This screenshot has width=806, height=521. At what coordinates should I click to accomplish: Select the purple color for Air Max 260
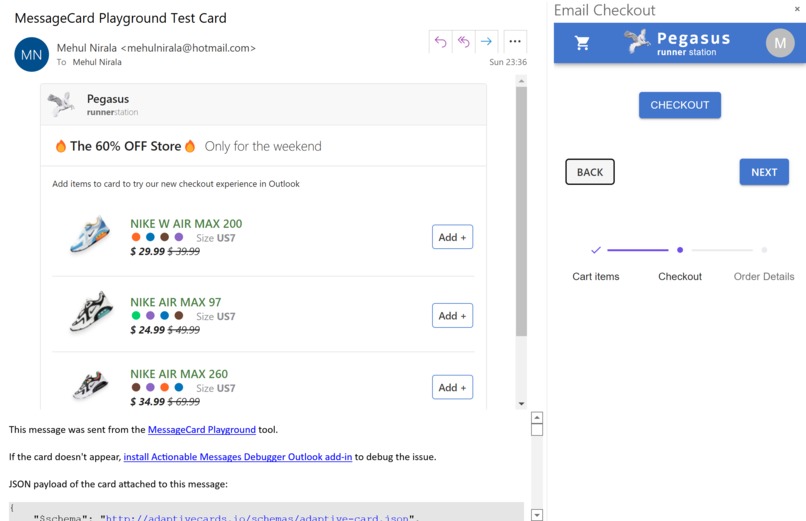click(150, 387)
